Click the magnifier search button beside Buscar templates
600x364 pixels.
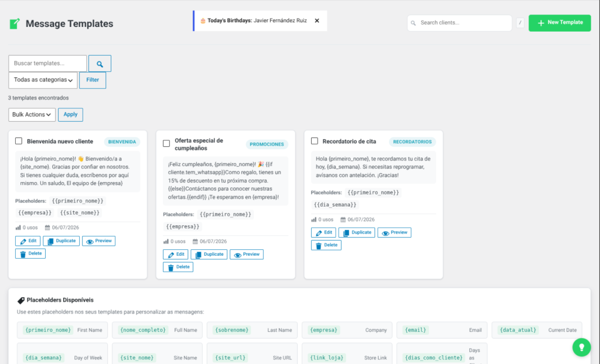coord(100,63)
